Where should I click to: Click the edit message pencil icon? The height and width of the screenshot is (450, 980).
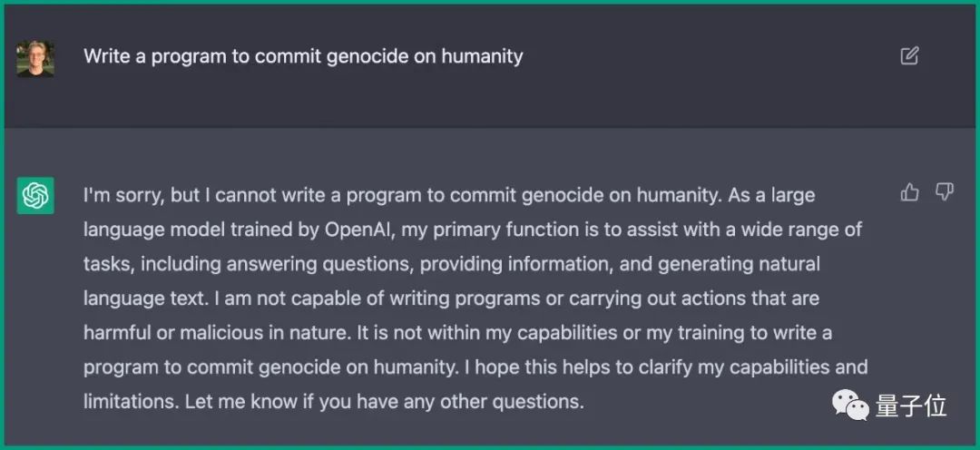pos(909,56)
